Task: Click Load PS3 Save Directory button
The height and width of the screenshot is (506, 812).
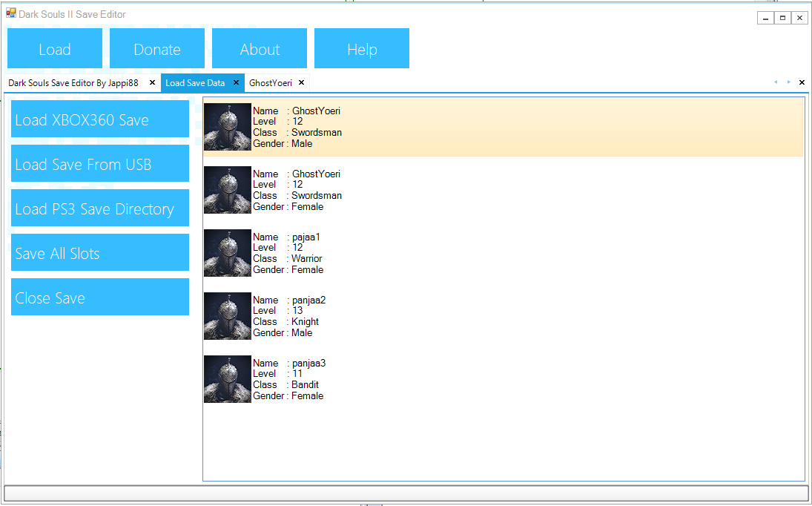Action: pyautogui.click(x=100, y=208)
